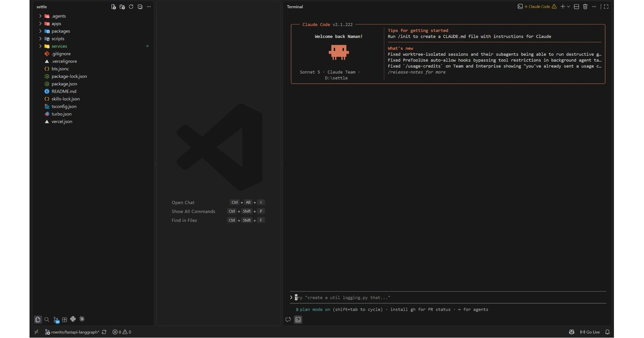The width and height of the screenshot is (644, 338).
Task: Click the remote window status icon
Action: pos(36,332)
